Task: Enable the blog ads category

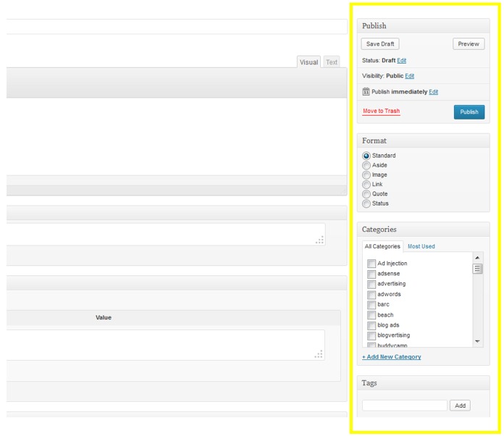Action: (371, 325)
